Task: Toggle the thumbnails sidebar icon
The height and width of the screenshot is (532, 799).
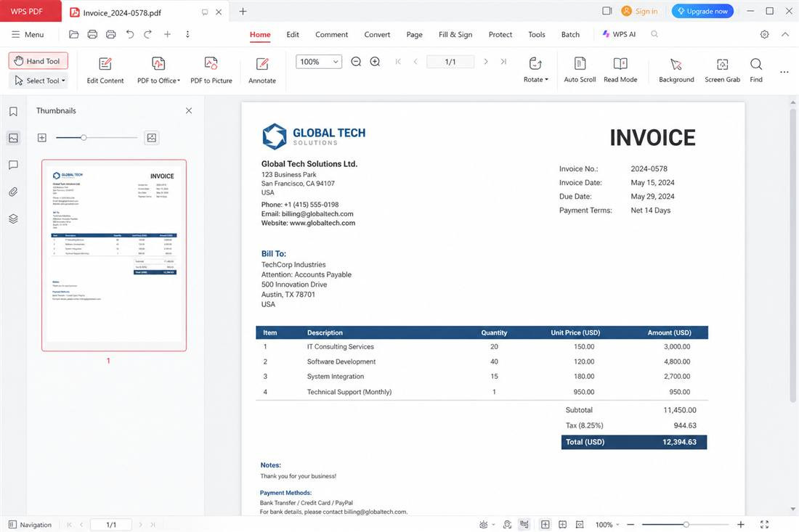Action: [13, 138]
